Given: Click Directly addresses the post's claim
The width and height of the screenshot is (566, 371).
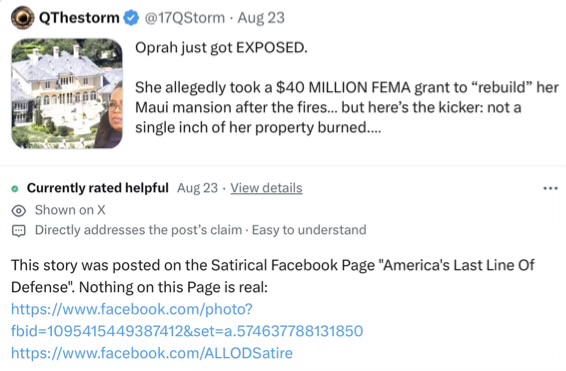Looking at the screenshot, I should [138, 230].
